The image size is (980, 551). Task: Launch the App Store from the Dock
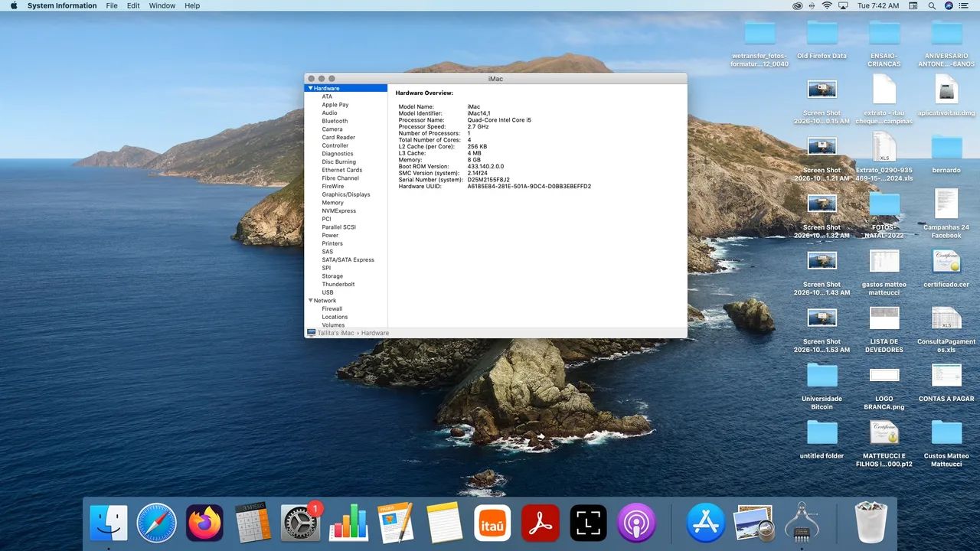pos(705,523)
